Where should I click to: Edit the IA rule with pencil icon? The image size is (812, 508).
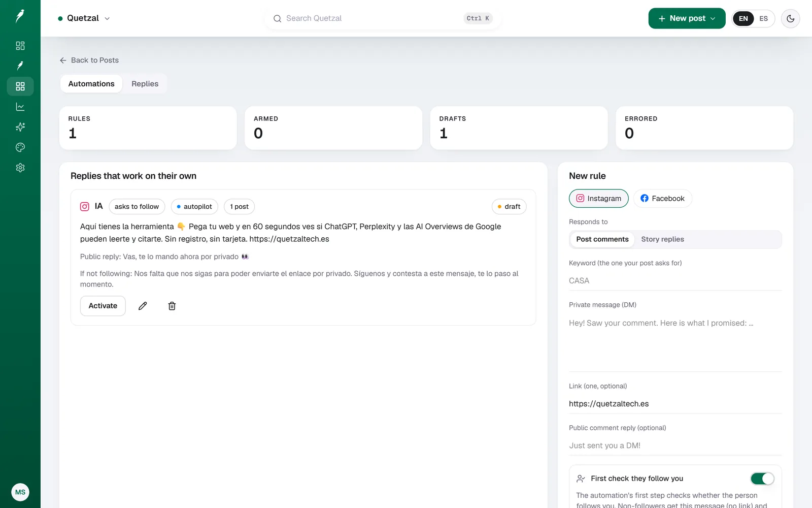tap(143, 306)
